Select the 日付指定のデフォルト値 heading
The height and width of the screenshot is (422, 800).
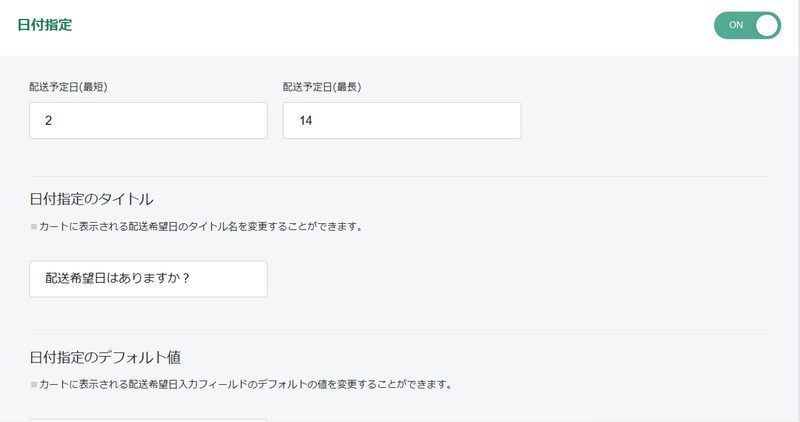105,357
